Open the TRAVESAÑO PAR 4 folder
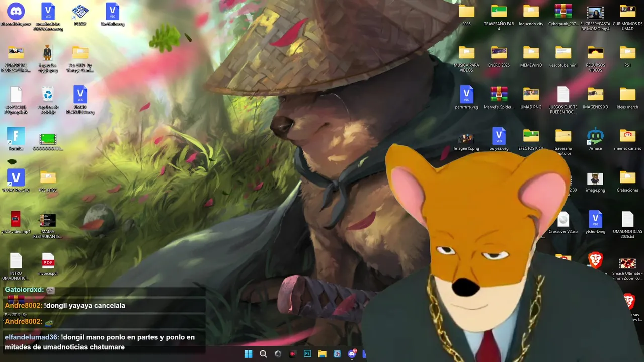 [499, 11]
